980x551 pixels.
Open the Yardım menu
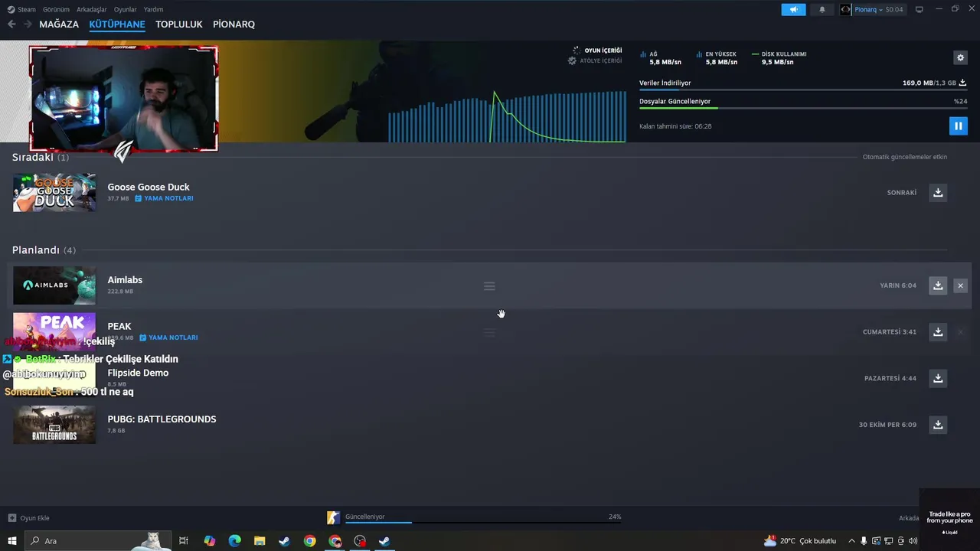tap(153, 9)
